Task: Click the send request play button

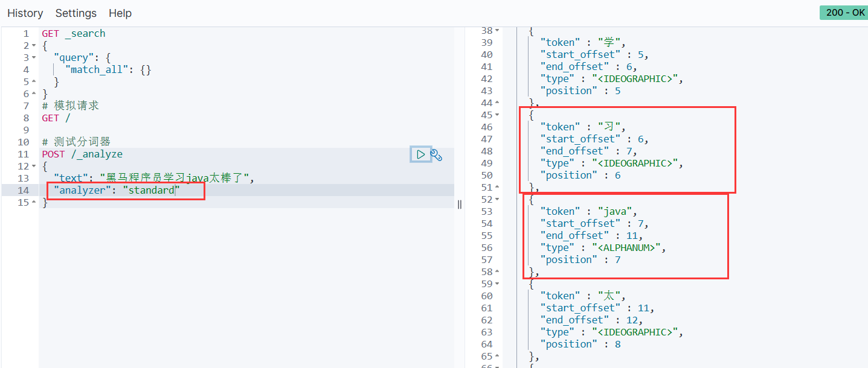Action: click(420, 154)
